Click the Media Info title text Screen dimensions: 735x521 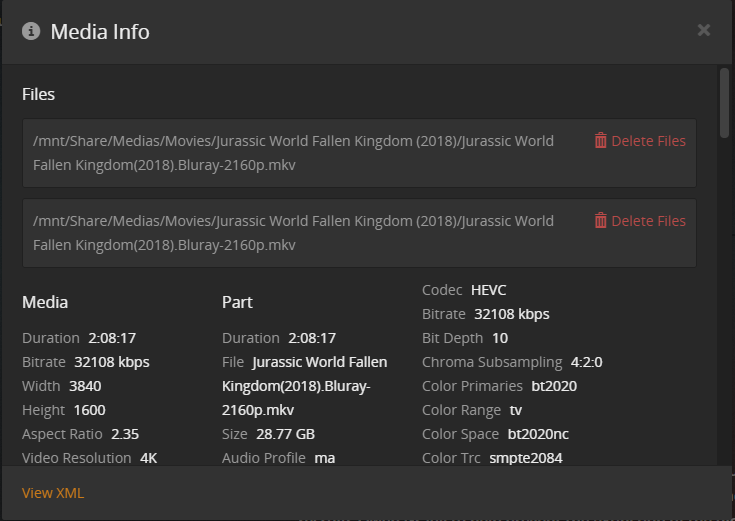(100, 32)
